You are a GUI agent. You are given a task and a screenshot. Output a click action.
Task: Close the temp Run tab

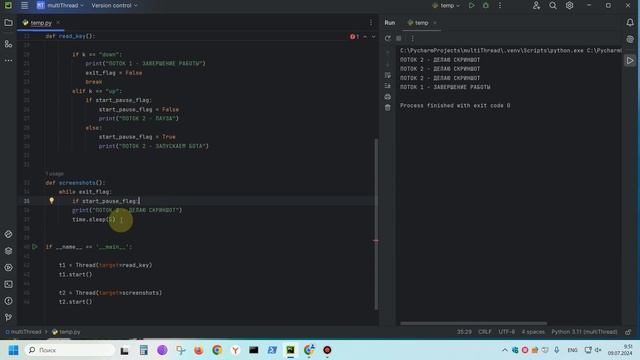click(435, 23)
